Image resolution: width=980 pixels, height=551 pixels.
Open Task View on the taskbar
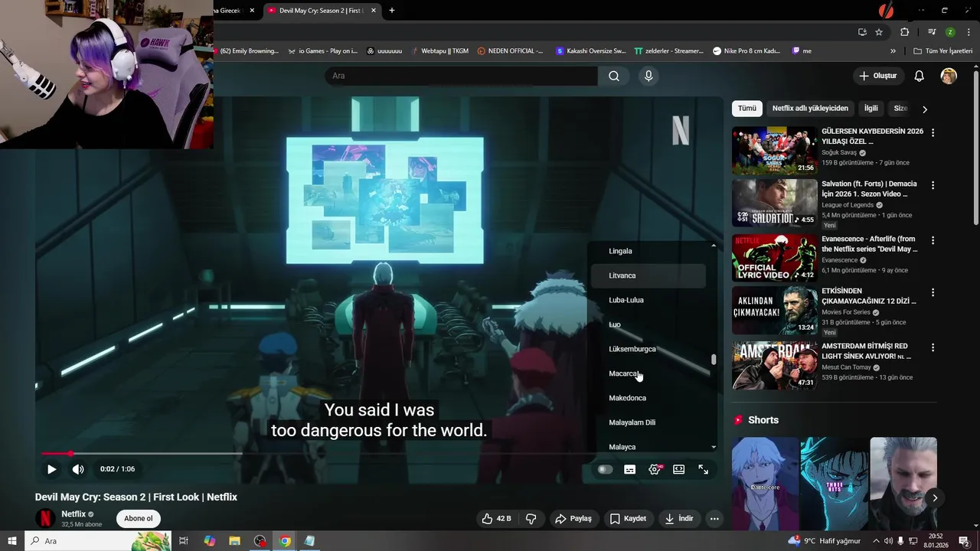coord(184,541)
